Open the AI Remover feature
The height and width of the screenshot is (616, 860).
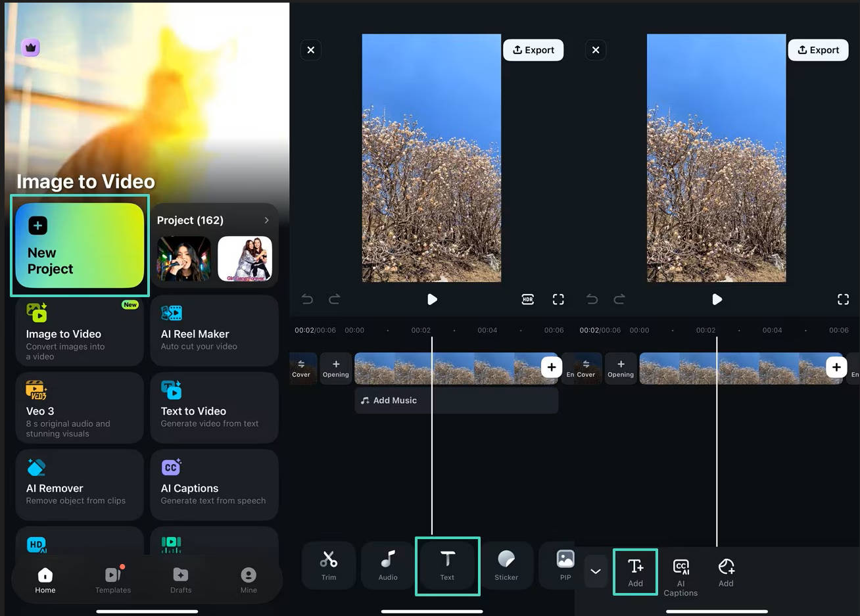(79, 485)
